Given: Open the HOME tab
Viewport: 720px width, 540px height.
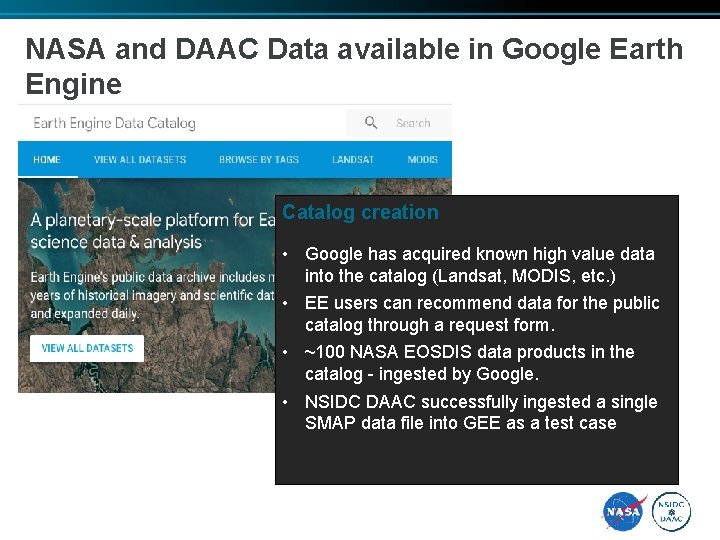Looking at the screenshot, I should pyautogui.click(x=47, y=159).
